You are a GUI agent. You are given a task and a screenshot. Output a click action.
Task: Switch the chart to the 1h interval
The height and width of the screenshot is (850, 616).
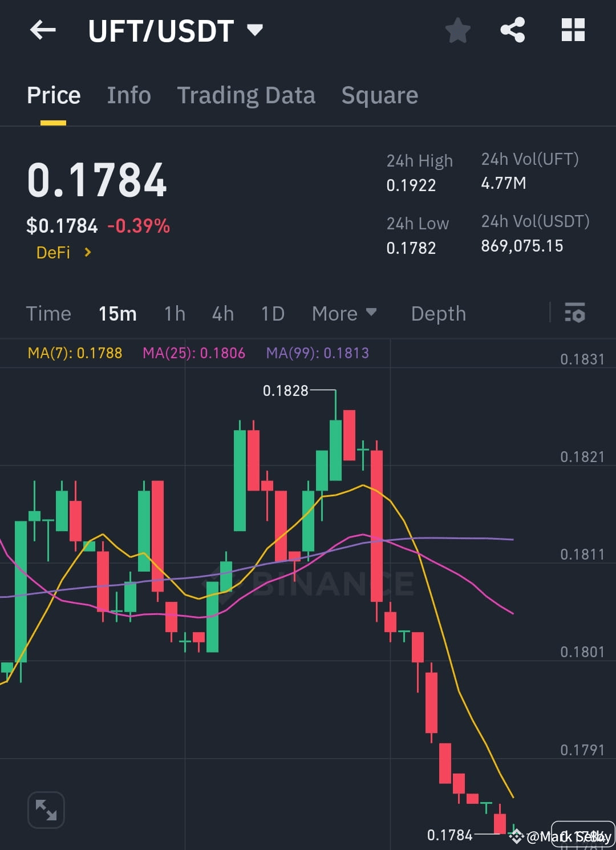tap(174, 313)
